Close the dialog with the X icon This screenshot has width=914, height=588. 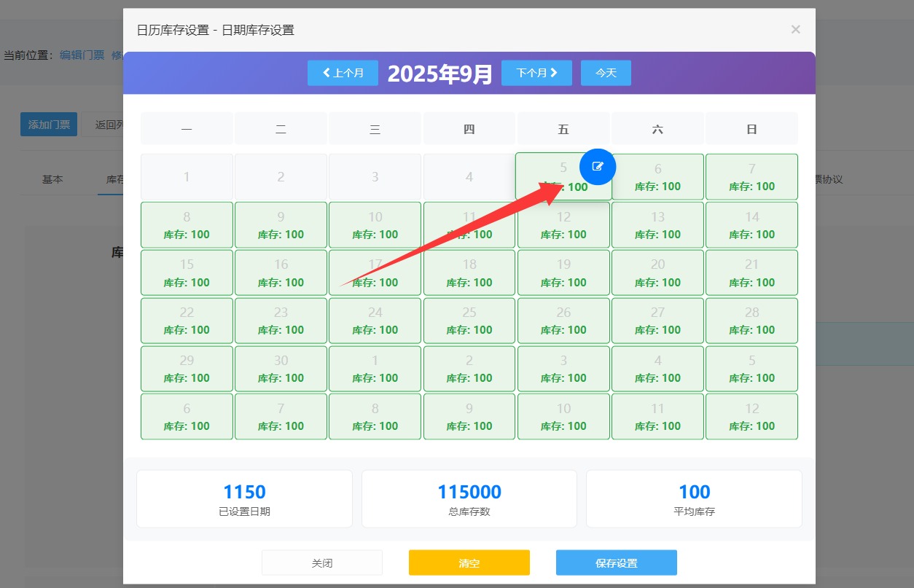tap(795, 29)
